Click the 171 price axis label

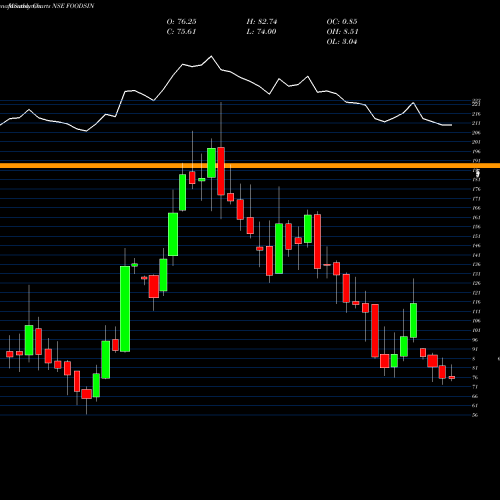pyautogui.click(x=476, y=199)
